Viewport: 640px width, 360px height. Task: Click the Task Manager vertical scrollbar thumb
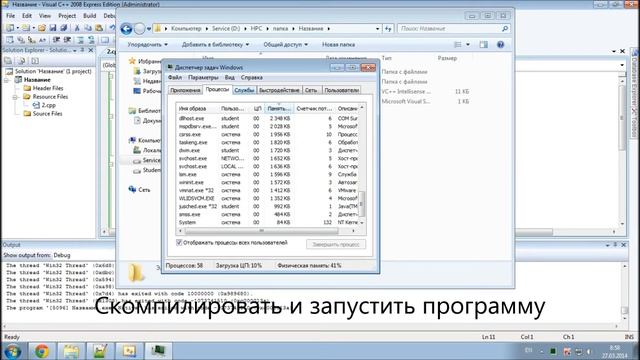362,203
